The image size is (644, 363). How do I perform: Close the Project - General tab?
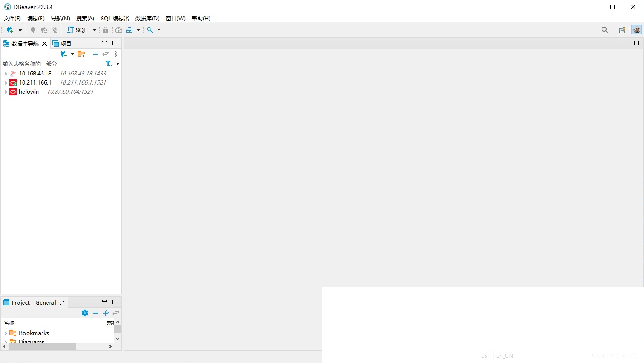tap(62, 303)
